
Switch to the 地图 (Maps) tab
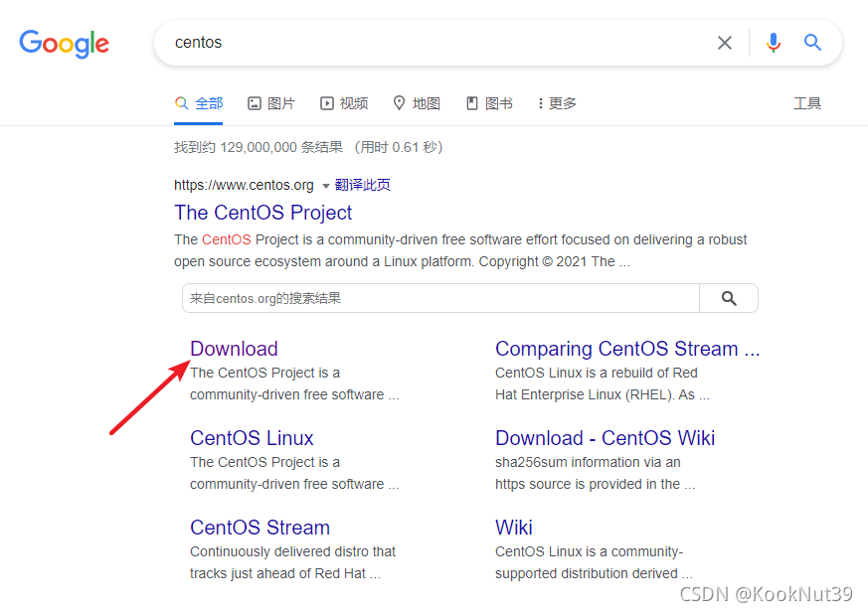click(x=417, y=103)
